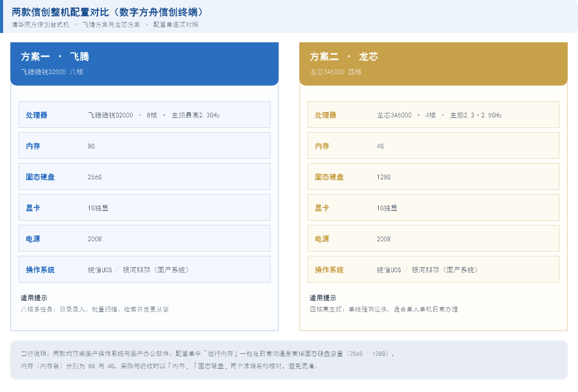Click subtitle text 配置单逐项对照
This screenshot has width=578, height=392.
(175, 25)
